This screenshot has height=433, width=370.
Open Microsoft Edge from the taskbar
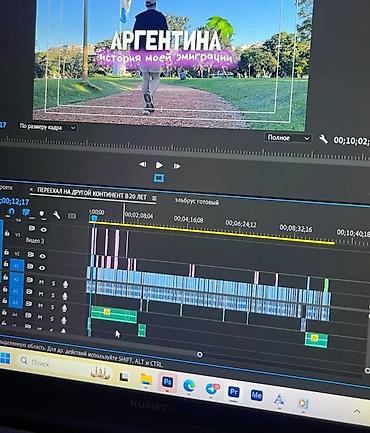pos(189,386)
